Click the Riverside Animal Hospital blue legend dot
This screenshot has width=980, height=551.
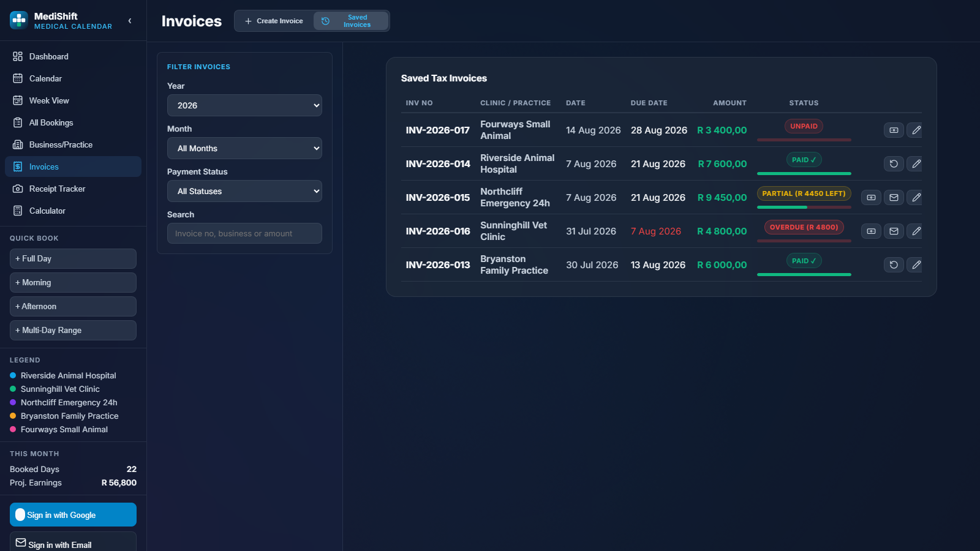click(x=13, y=375)
